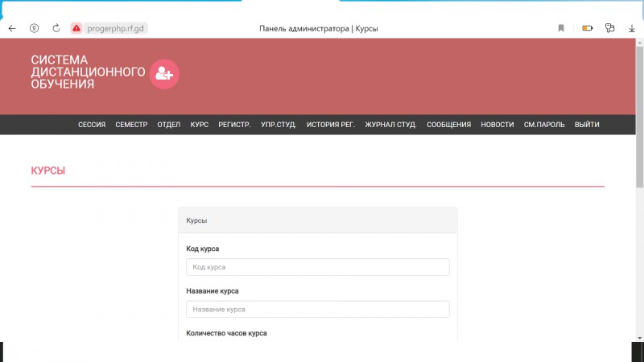Open the ОТДЕЛ menu item

(x=169, y=125)
